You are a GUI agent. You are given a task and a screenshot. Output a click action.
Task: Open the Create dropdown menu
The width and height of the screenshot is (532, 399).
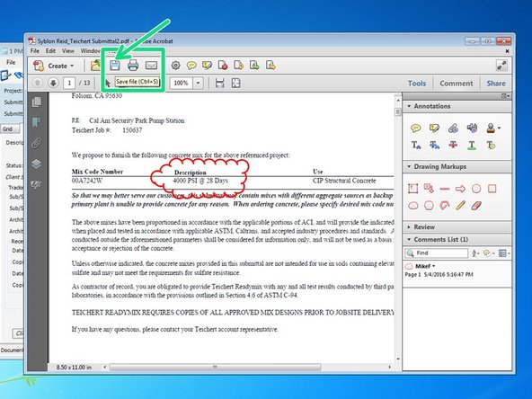tap(54, 66)
